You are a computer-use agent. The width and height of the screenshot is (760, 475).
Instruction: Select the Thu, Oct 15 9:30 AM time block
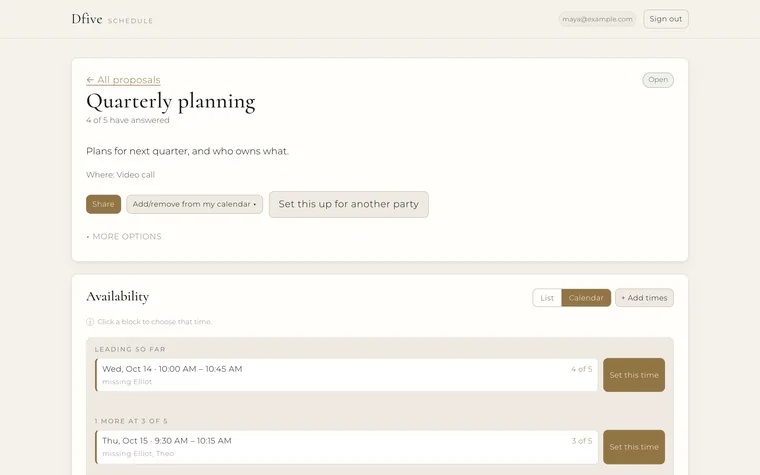(346, 447)
